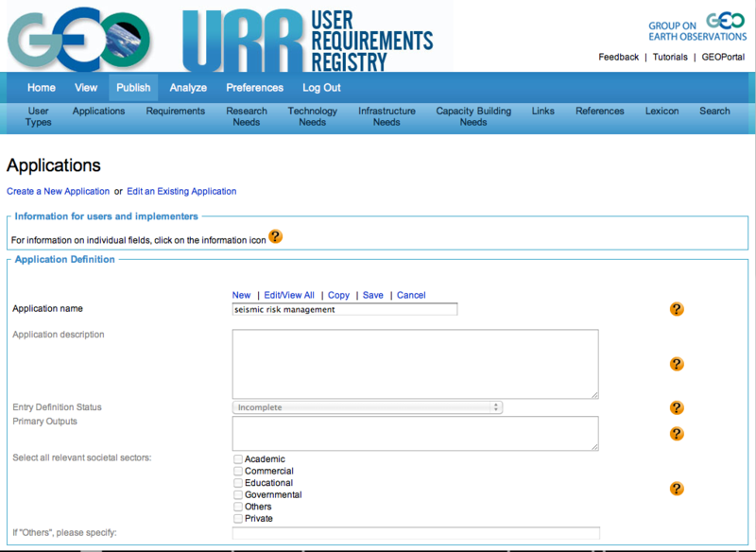Tick the Private sector checkbox
756x552 pixels.
[238, 518]
